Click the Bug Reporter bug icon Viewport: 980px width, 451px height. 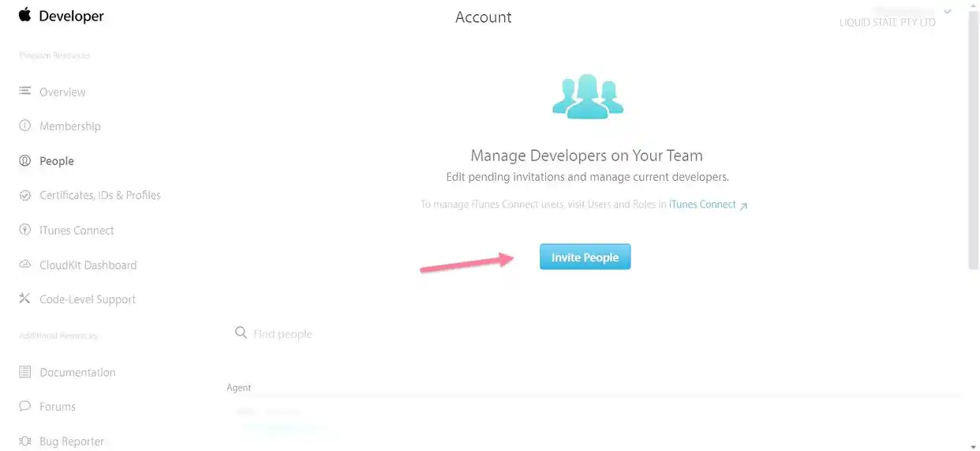(x=25, y=442)
